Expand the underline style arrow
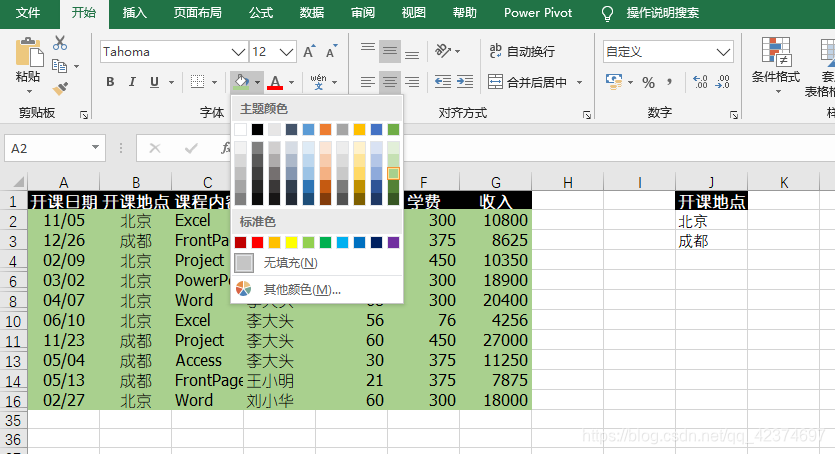 pos(171,82)
